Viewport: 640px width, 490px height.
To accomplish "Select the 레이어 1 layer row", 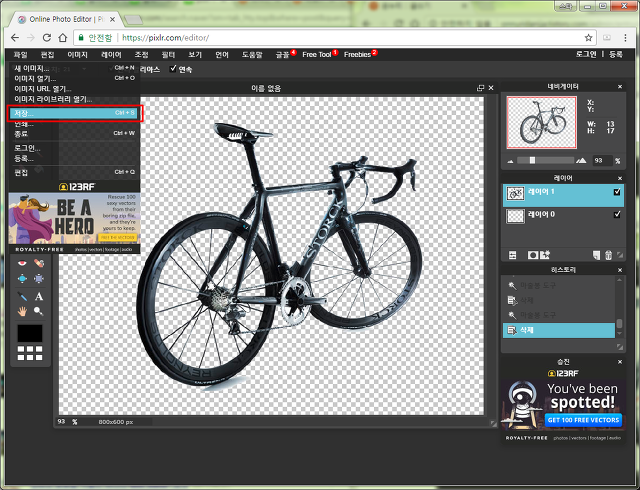I will (563, 195).
